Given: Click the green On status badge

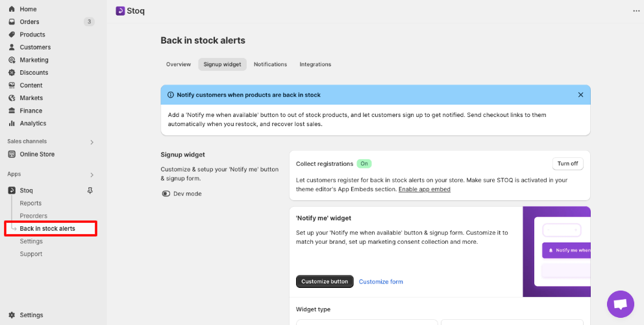Looking at the screenshot, I should (x=364, y=164).
